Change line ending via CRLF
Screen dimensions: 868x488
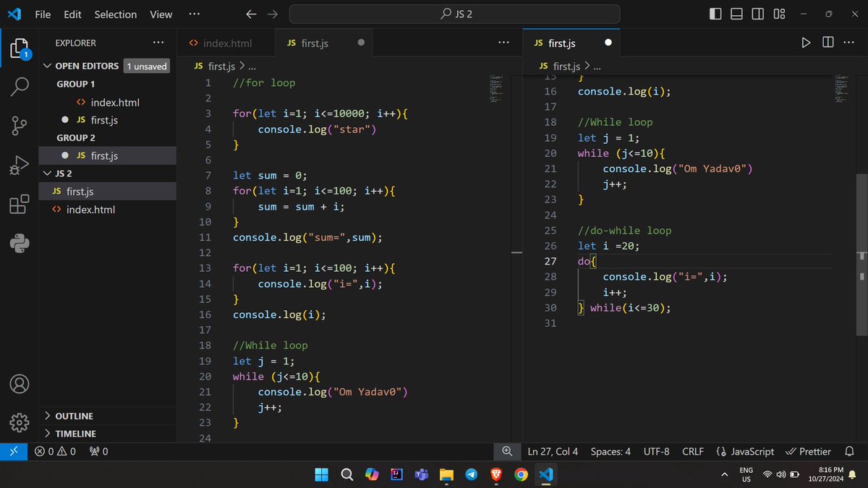(x=692, y=452)
